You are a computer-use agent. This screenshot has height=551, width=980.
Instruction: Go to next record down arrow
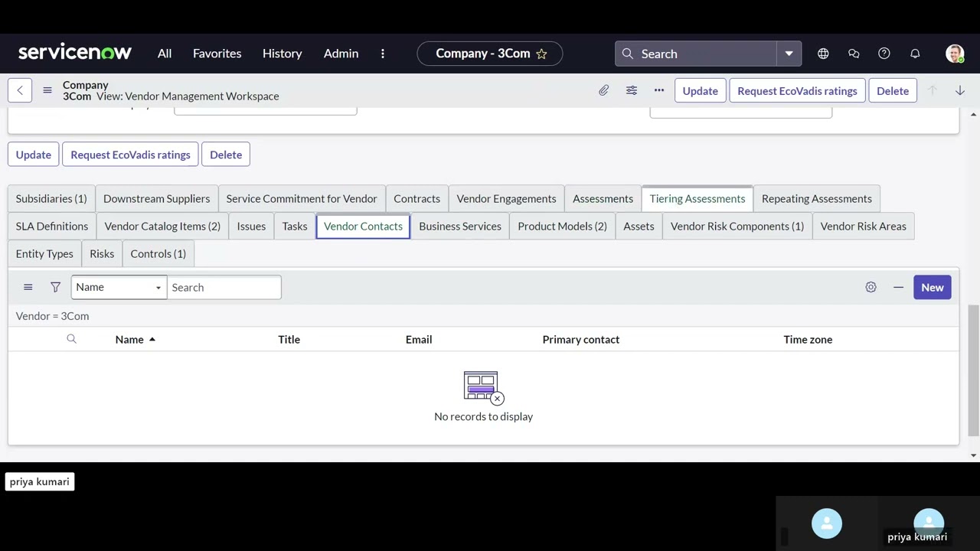tap(960, 90)
